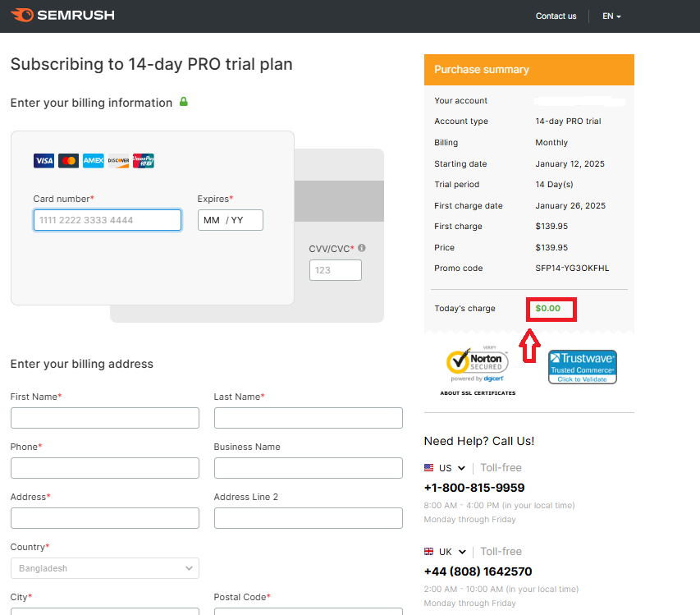
Task: Open the EN language dropdown
Action: [611, 16]
